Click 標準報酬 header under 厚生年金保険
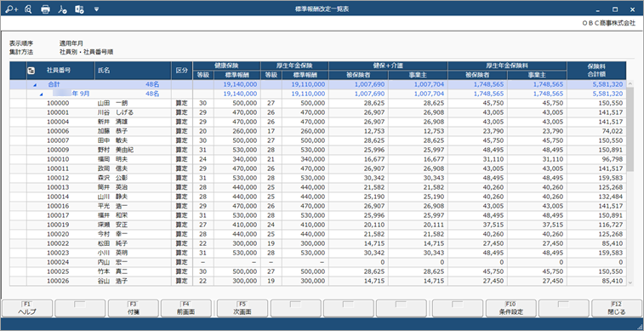Screen dimensions: 644x331 coord(305,75)
